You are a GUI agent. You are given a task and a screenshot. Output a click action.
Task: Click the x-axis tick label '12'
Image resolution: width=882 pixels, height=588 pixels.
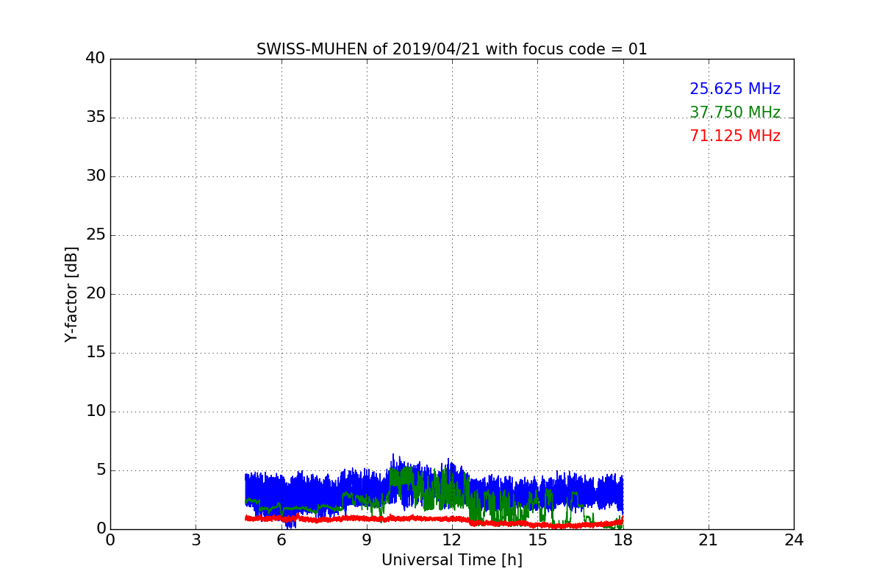[x=452, y=540]
